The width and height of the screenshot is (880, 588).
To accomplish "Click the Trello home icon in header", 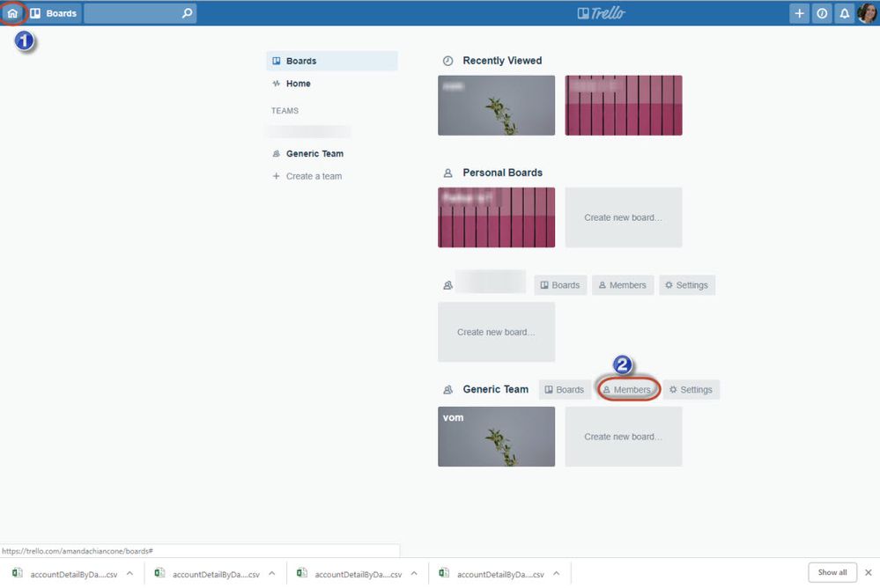I will click(x=12, y=13).
